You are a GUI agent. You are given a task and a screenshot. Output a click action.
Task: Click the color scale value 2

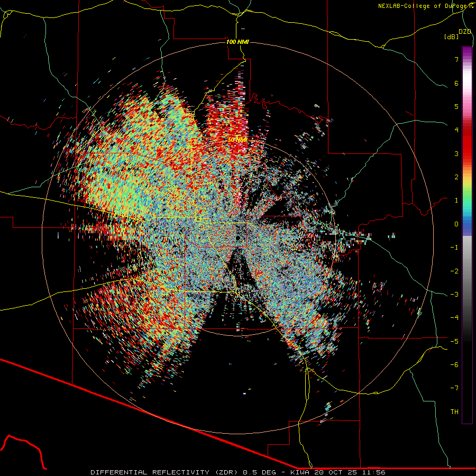click(456, 177)
